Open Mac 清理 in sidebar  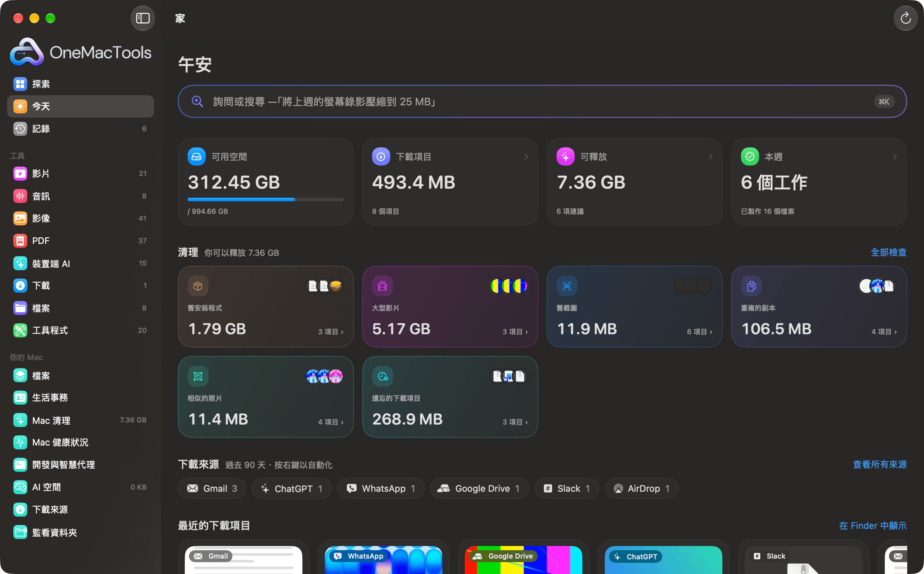(80, 420)
